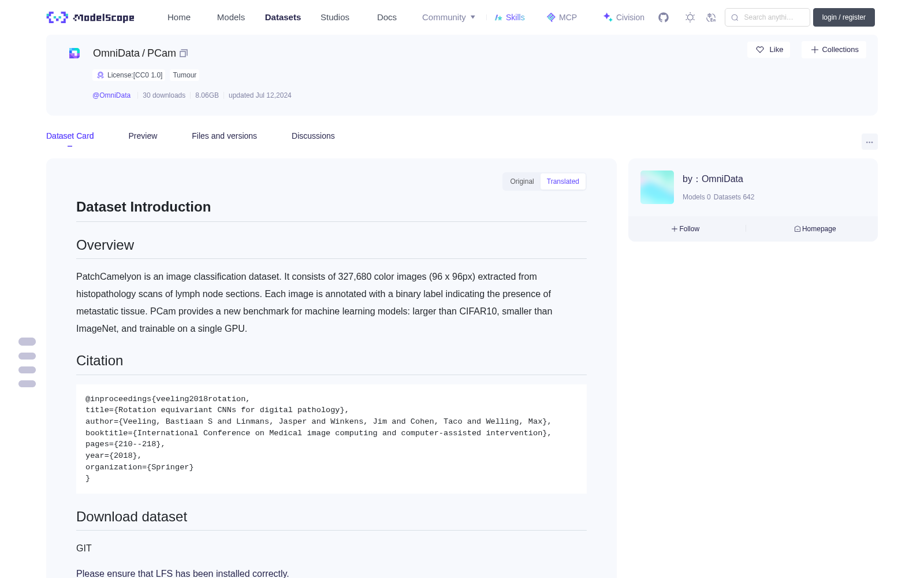The width and height of the screenshot is (924, 578).
Task: Click the 'Dataset Introduction' heading
Action: point(143,207)
